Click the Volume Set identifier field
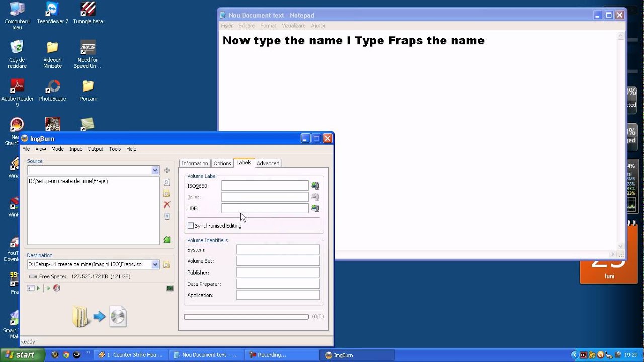Screen dimensions: 644x362 pos(278,261)
